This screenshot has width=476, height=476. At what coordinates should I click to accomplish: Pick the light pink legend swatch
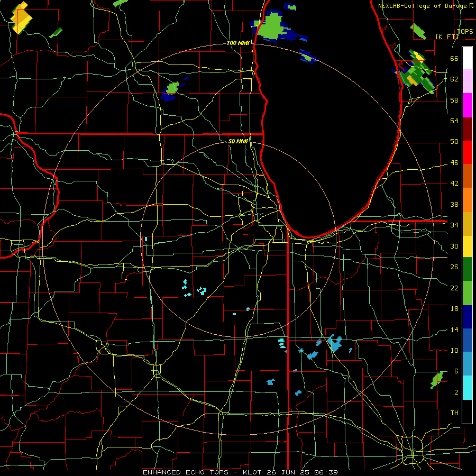pyautogui.click(x=467, y=81)
